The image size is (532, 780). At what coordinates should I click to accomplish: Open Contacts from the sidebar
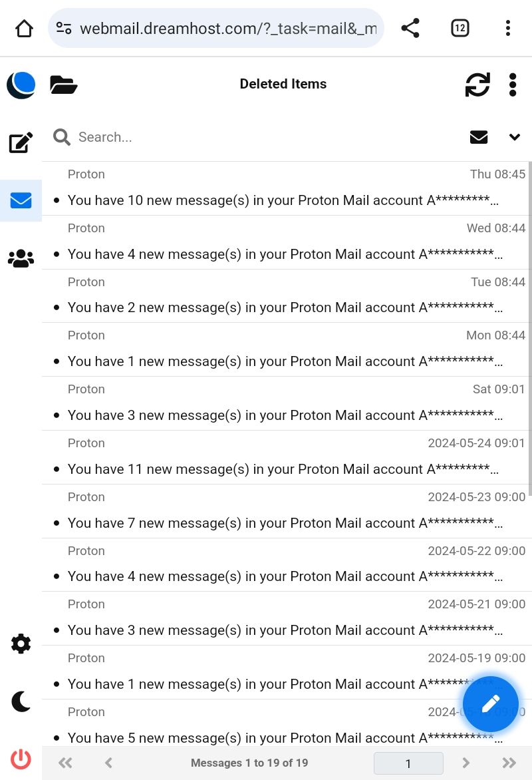pos(21,258)
